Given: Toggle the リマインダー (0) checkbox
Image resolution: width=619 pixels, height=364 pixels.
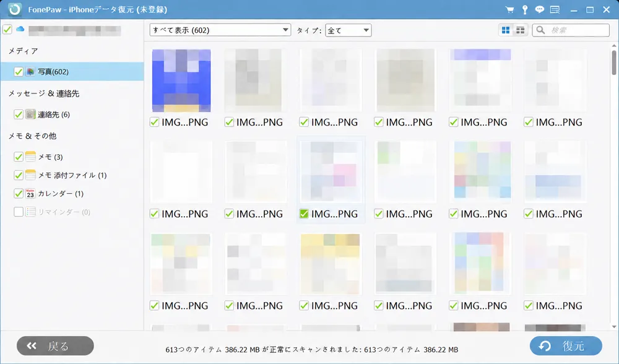Looking at the screenshot, I should 18,212.
